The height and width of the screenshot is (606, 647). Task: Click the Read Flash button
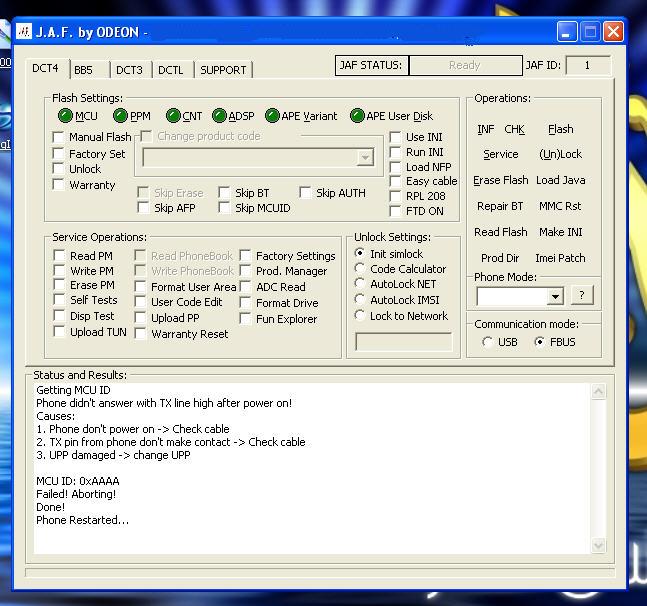(501, 232)
